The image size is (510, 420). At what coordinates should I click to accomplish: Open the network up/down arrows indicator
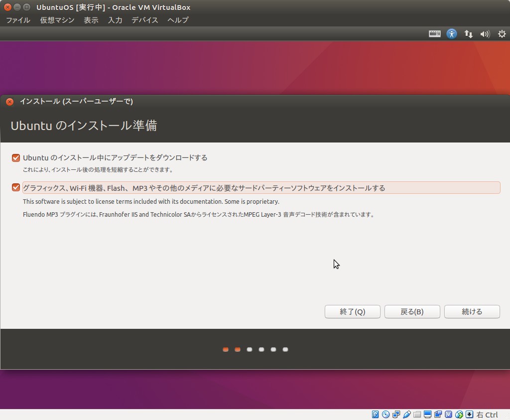pyautogui.click(x=468, y=34)
